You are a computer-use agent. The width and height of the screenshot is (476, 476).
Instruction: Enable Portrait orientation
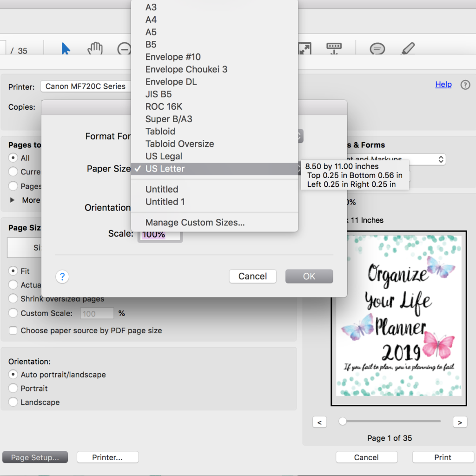pos(13,388)
